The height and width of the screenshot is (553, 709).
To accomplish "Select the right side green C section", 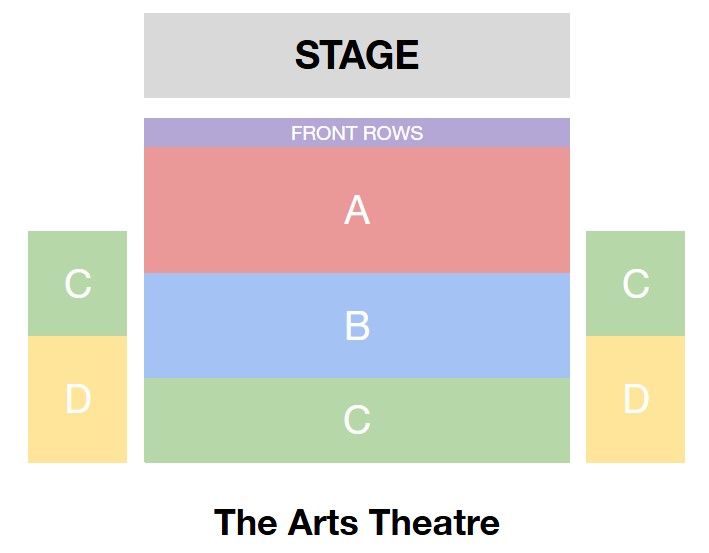I will click(x=635, y=284).
